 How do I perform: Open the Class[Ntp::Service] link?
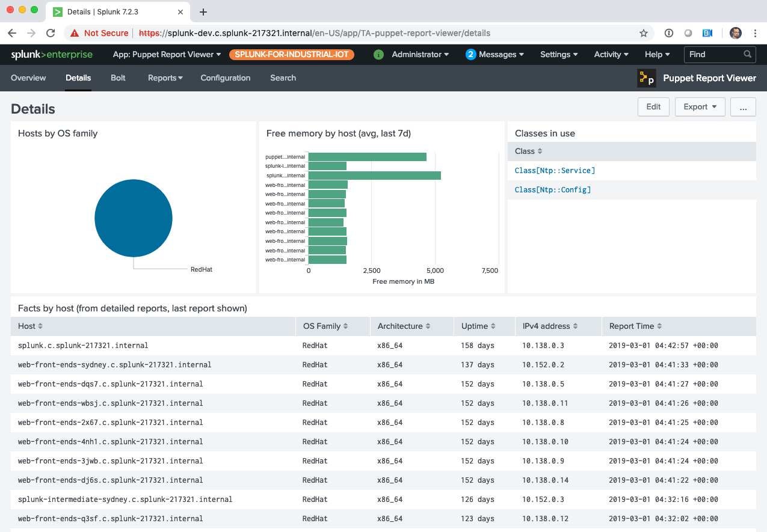click(x=555, y=171)
